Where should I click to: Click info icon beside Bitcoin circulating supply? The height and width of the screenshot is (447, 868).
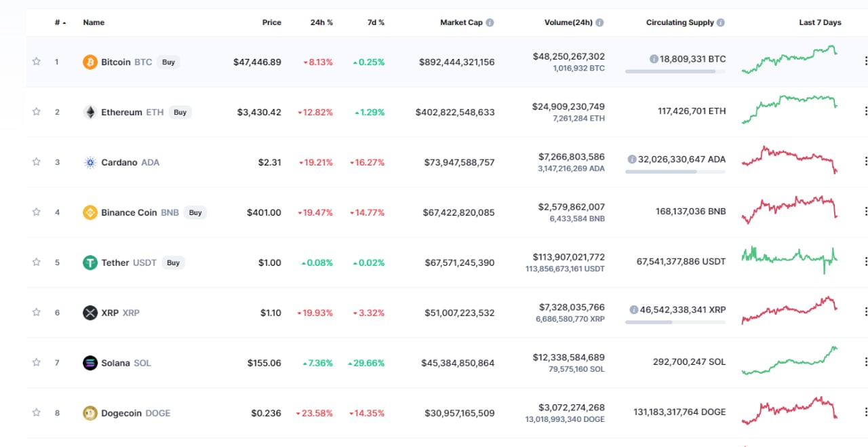pyautogui.click(x=654, y=59)
